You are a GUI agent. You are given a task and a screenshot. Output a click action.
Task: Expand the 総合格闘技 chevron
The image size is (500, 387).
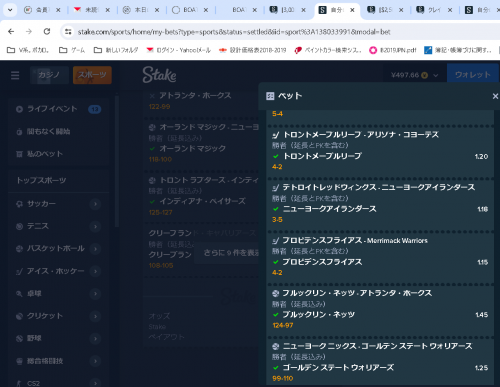point(95,361)
